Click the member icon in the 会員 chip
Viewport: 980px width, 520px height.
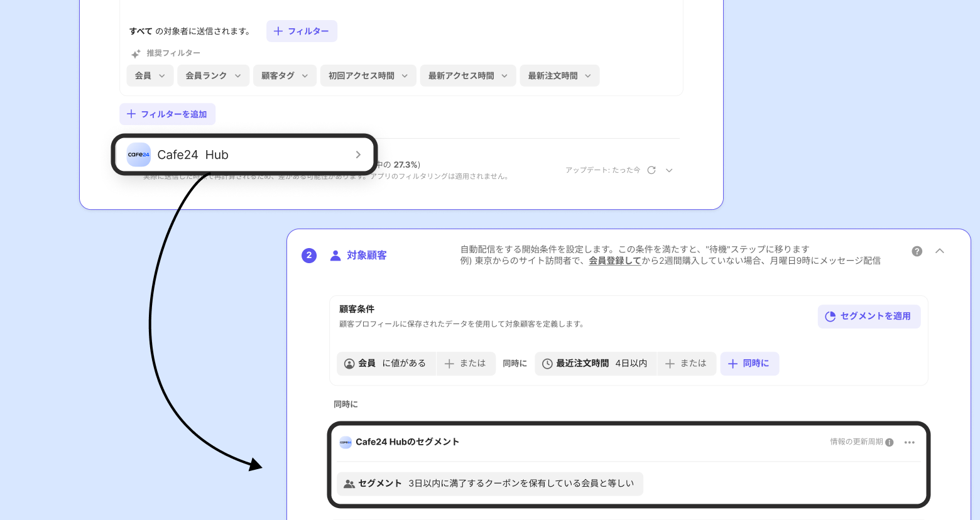[349, 364]
